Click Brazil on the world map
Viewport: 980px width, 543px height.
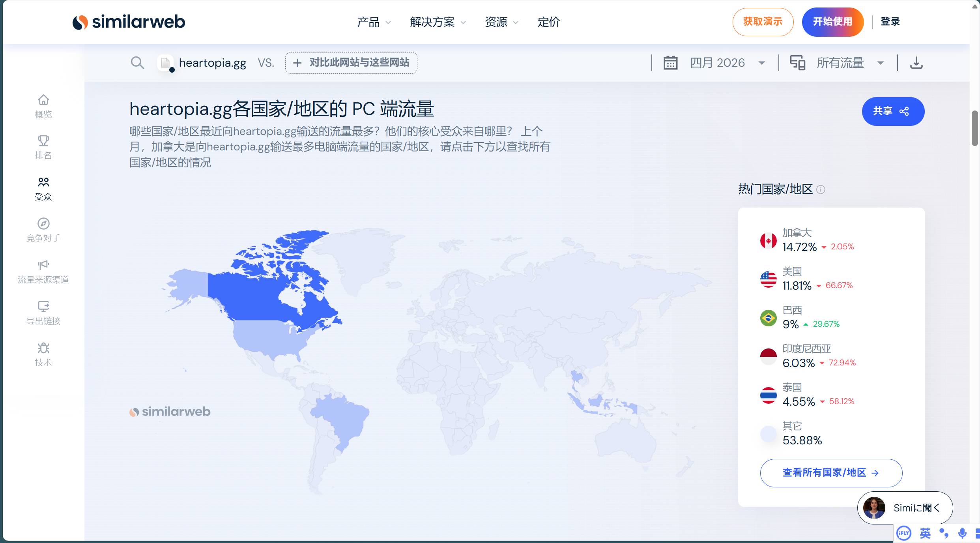point(343,418)
